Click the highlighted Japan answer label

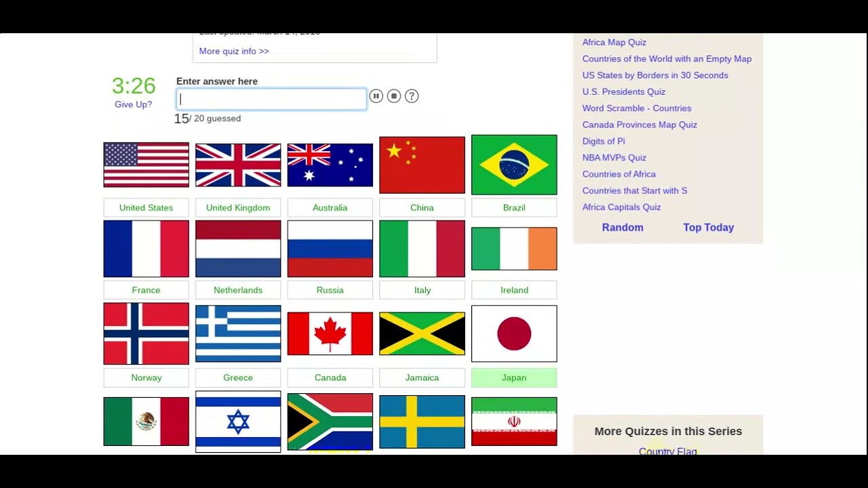pyautogui.click(x=514, y=378)
